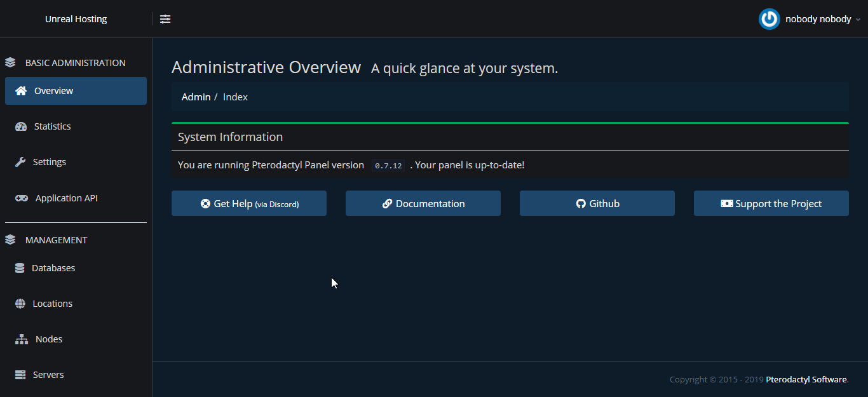Image resolution: width=868 pixels, height=397 pixels.
Task: Click the Servers rack icon
Action: click(x=20, y=375)
